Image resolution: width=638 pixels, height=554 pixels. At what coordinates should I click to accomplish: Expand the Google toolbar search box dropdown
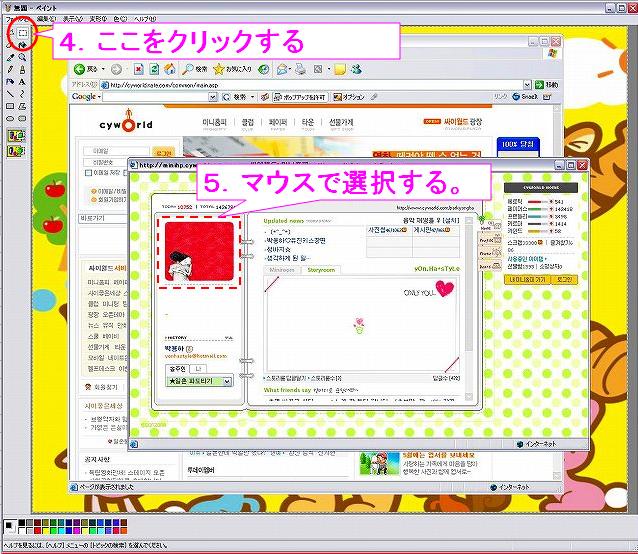tap(213, 97)
